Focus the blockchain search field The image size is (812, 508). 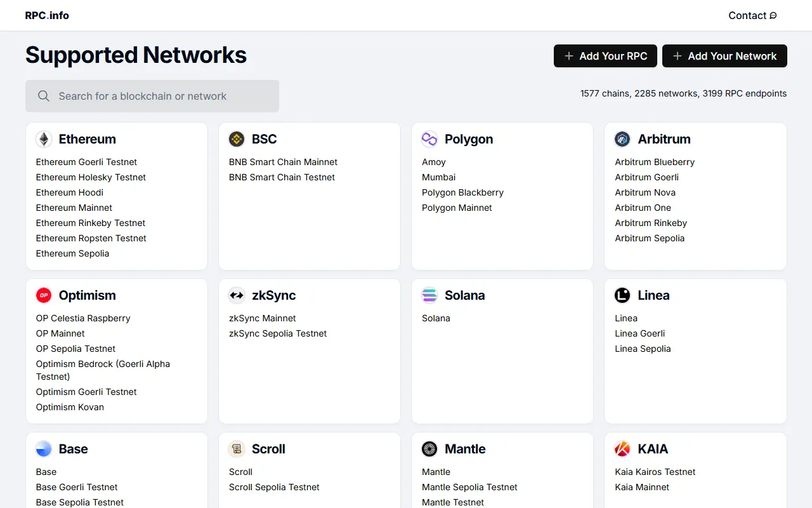[152, 96]
